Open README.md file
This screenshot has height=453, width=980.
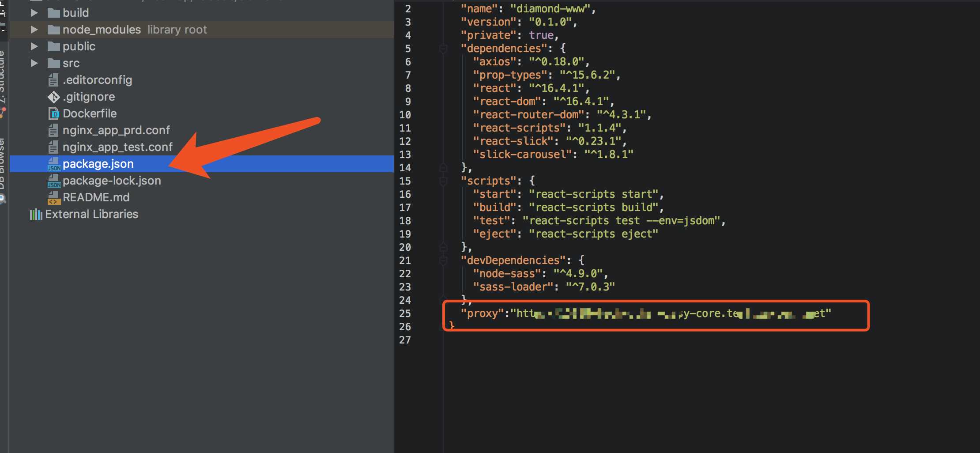point(96,197)
